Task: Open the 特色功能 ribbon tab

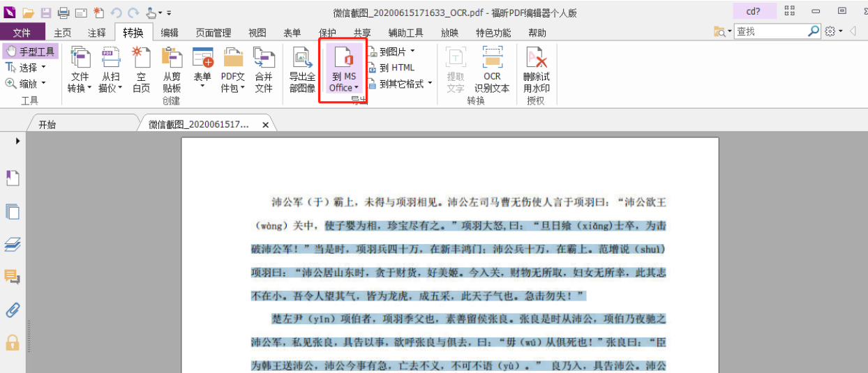Action: [x=493, y=33]
